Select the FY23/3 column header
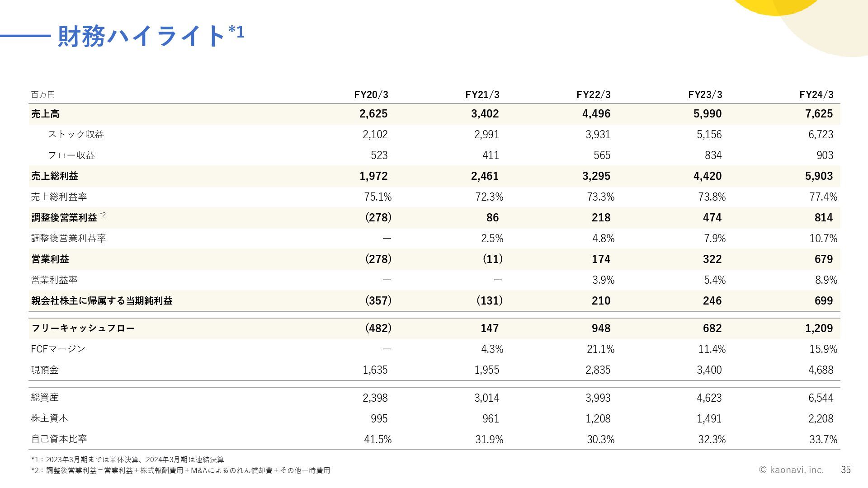This screenshot has height=488, width=868. [705, 94]
